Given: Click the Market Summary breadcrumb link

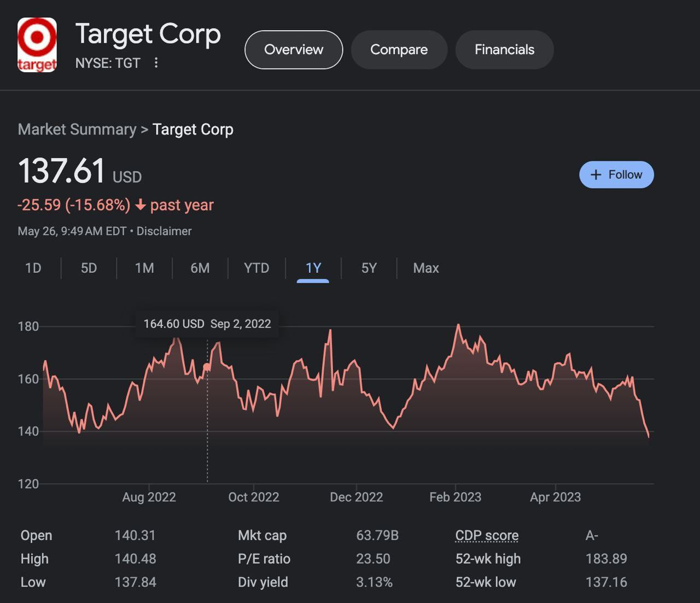Looking at the screenshot, I should click(x=77, y=130).
